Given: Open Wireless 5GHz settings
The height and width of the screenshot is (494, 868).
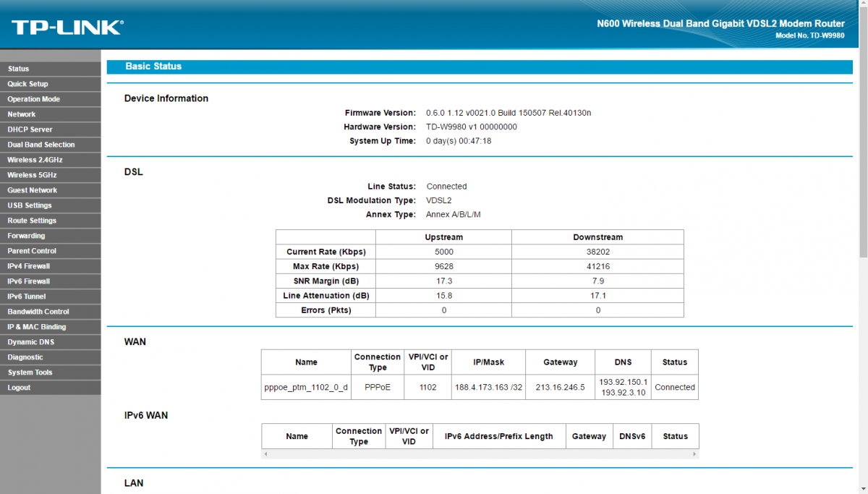Looking at the screenshot, I should pyautogui.click(x=51, y=175).
